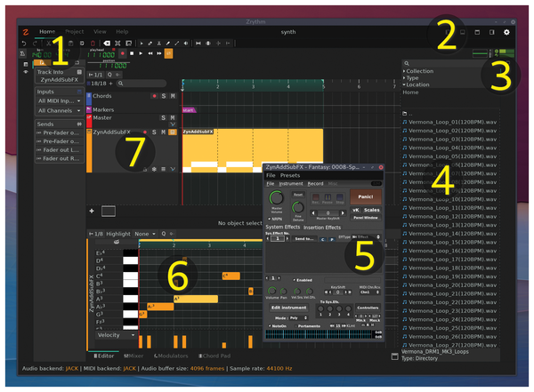Viewport: 534px width, 392px height.
Task: Open the All Channels dropdown
Action: tap(59, 110)
